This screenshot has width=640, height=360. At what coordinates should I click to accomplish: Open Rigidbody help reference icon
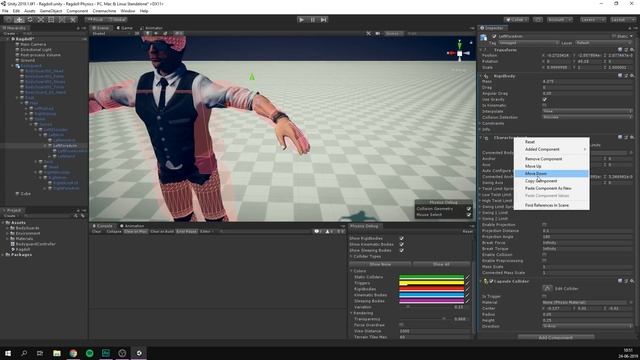pyautogui.click(x=620, y=76)
